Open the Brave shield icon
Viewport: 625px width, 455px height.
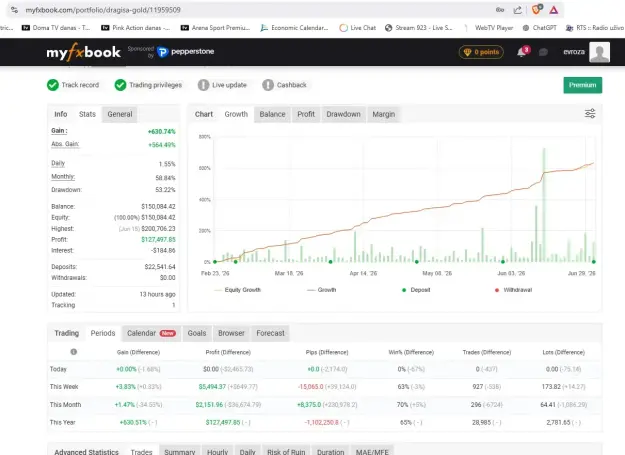(x=537, y=10)
